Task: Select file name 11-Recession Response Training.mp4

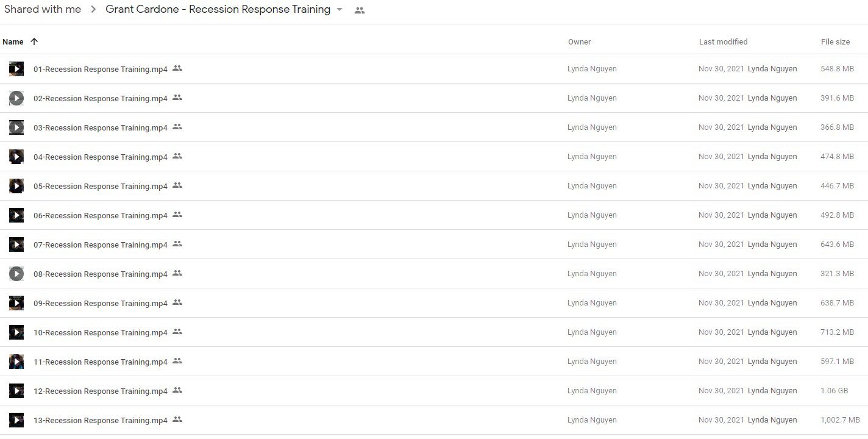Action: tap(101, 362)
